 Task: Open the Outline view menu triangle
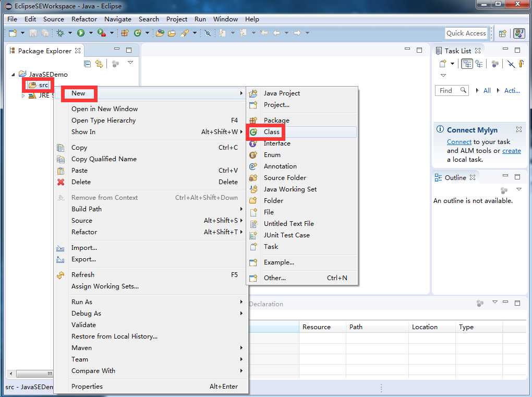pos(519,189)
